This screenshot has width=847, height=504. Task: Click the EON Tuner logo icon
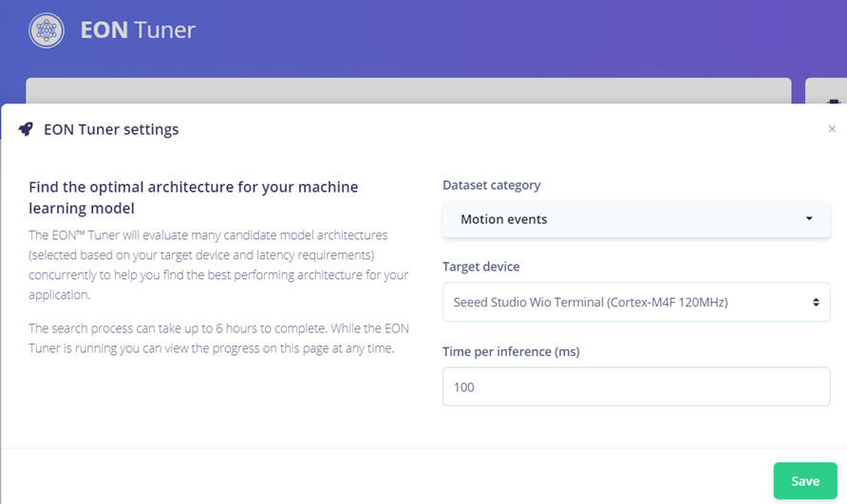(x=47, y=30)
